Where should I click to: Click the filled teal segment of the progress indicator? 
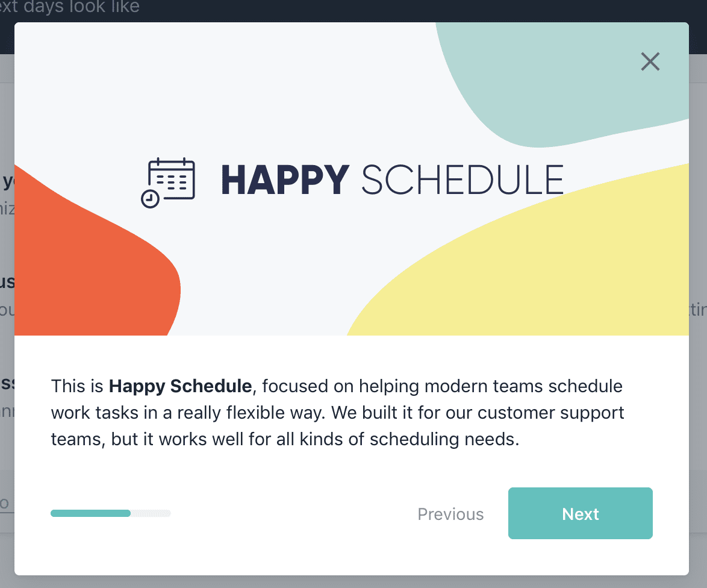[x=90, y=513]
